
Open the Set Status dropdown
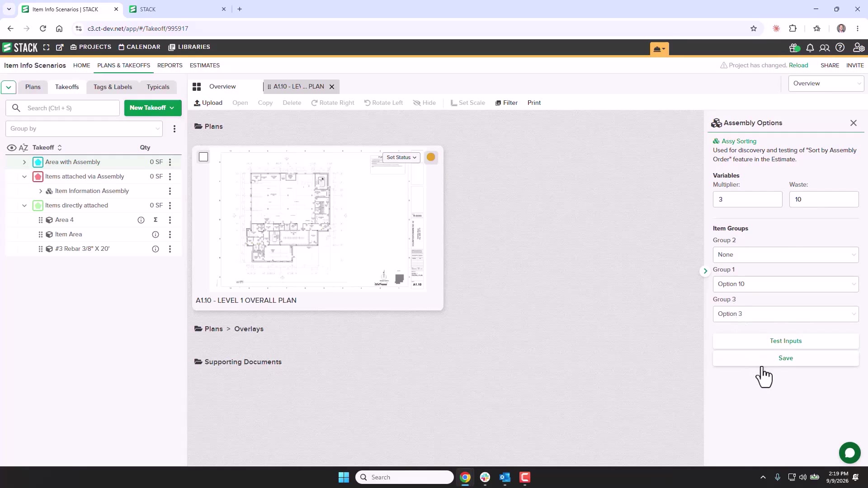[401, 157]
